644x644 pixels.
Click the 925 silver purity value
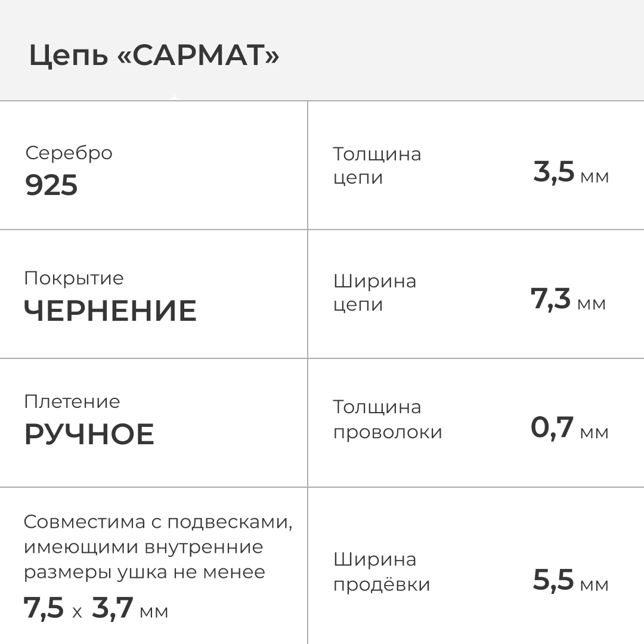pyautogui.click(x=51, y=185)
